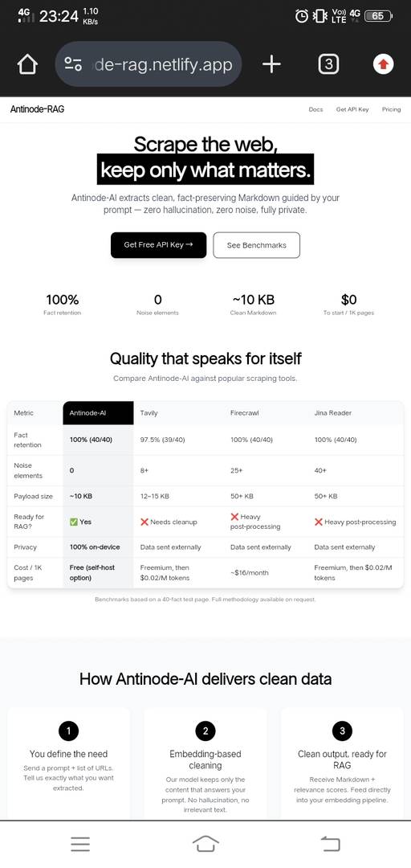
Task: Open the Pricing navigation link
Action: pyautogui.click(x=391, y=109)
